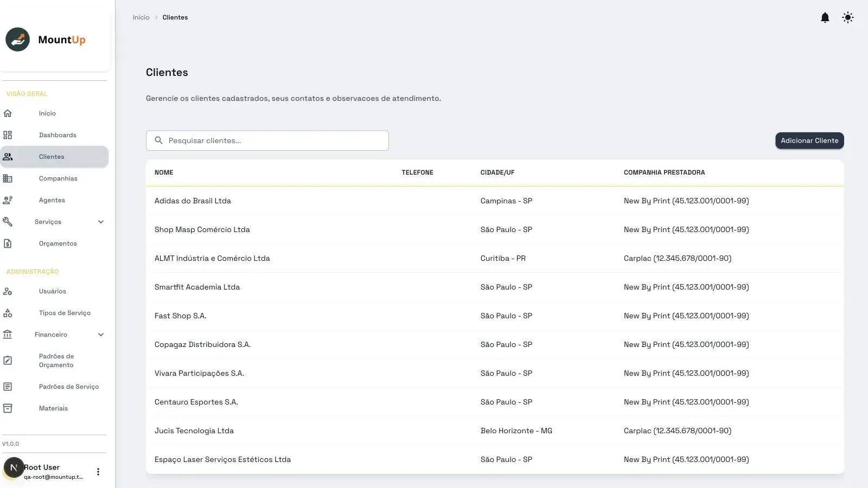
Task: Click the Materiais box icon
Action: tap(8, 408)
